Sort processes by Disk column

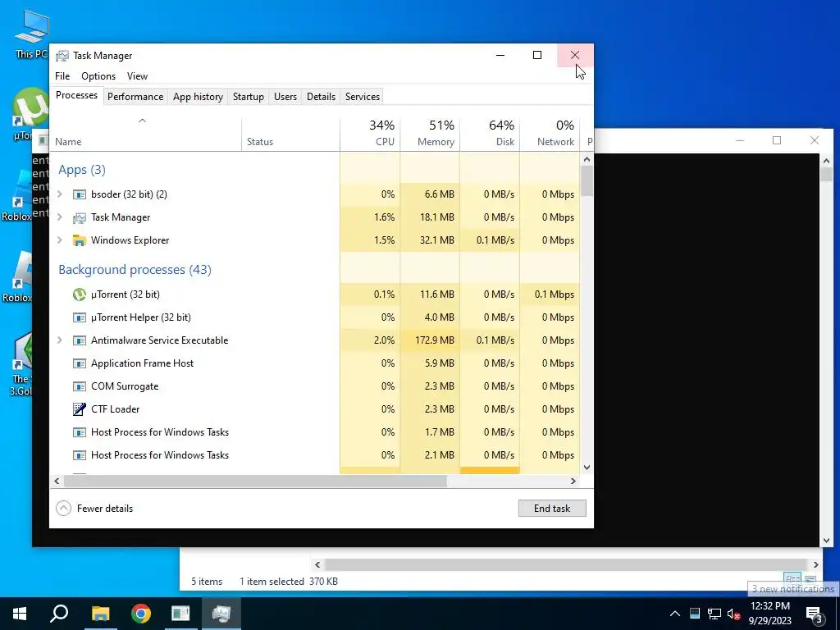(490, 134)
